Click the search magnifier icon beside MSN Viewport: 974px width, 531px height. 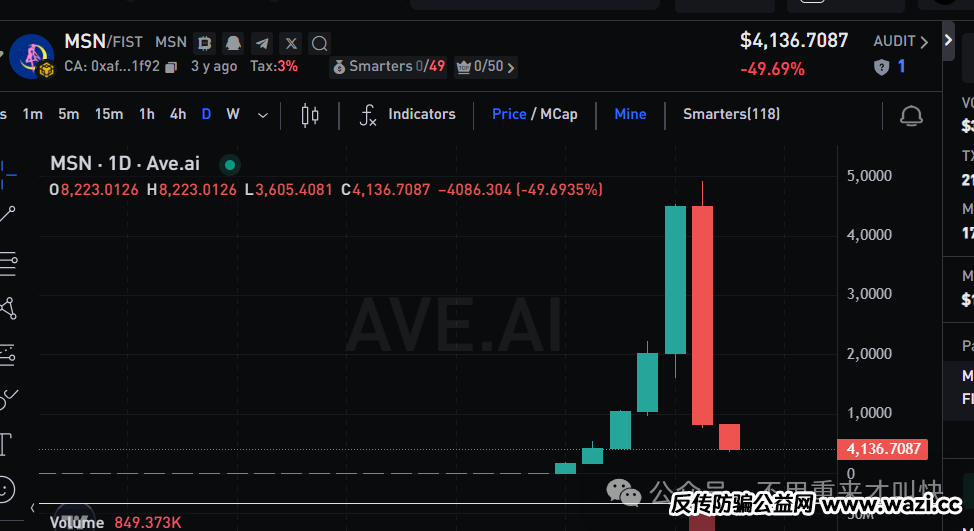320,43
